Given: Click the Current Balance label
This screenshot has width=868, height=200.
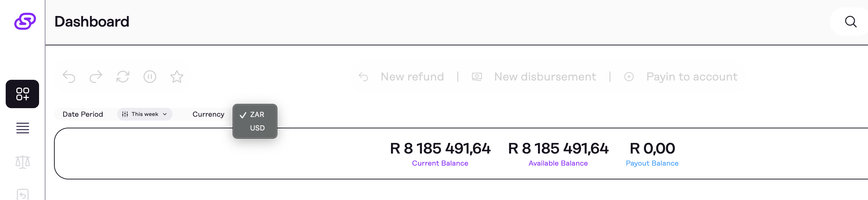Looking at the screenshot, I should 440,163.
